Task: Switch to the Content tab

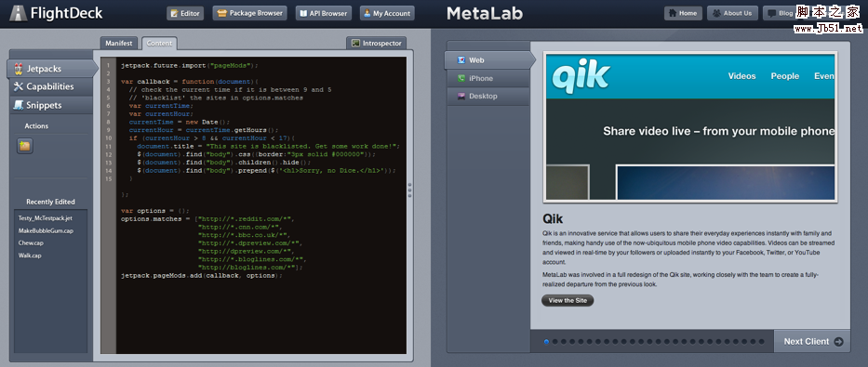Action: coord(159,43)
